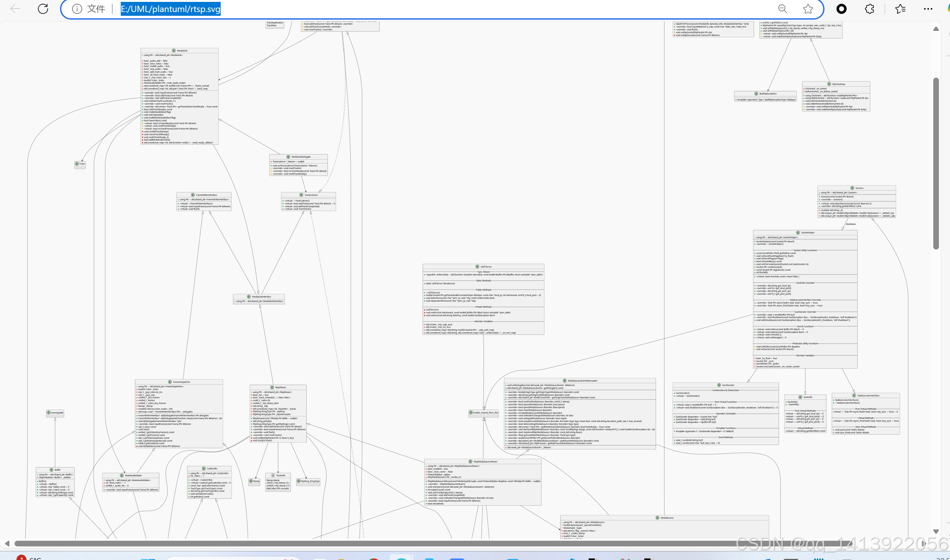Reload the rtsp.svg page

(43, 9)
